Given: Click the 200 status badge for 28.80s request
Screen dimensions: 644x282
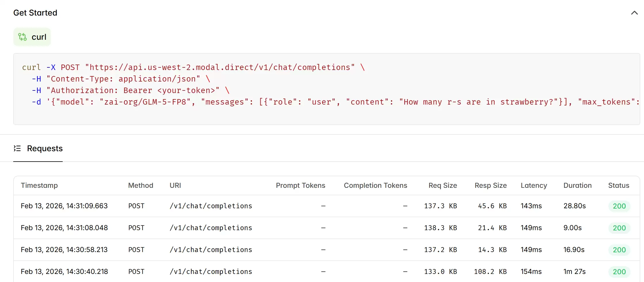Looking at the screenshot, I should (x=619, y=206).
